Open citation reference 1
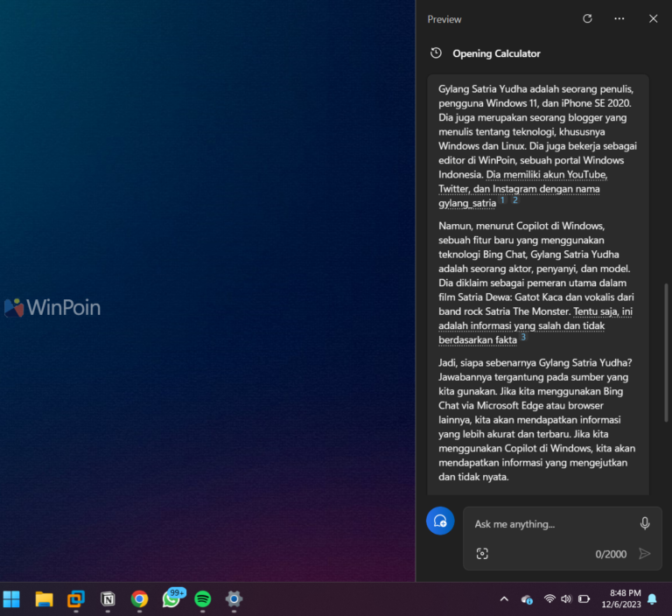Image resolution: width=672 pixels, height=616 pixels. (503, 199)
